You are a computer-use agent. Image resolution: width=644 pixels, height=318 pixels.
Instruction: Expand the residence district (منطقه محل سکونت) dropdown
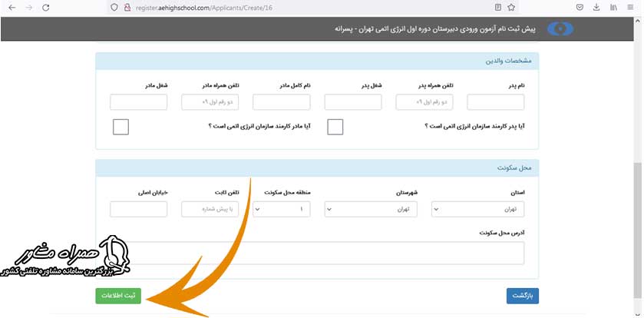click(x=282, y=209)
